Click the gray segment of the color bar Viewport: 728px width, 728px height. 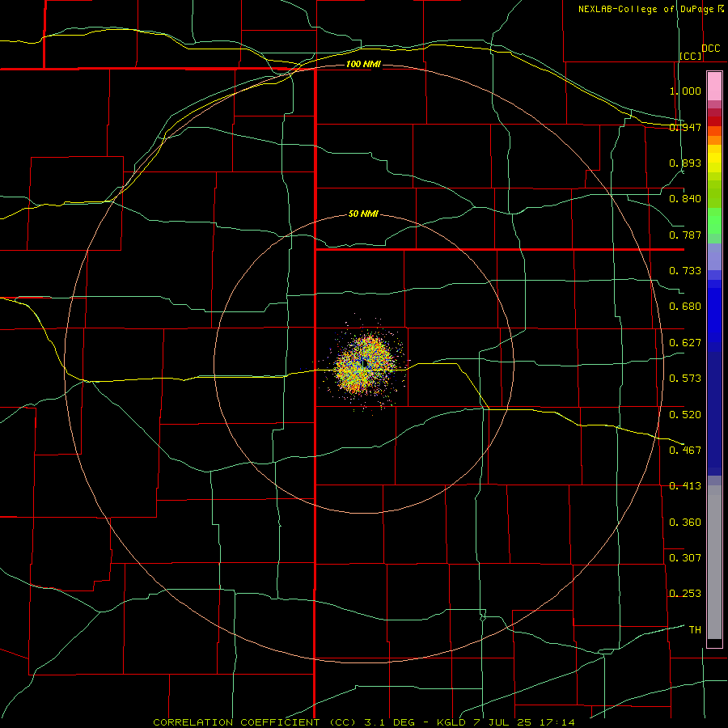point(714,562)
